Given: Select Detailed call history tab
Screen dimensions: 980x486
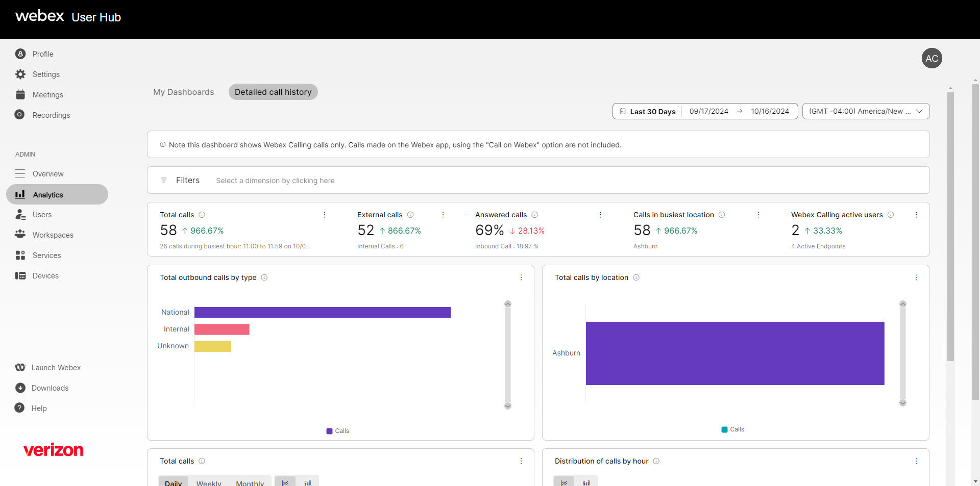Looking at the screenshot, I should [x=273, y=92].
